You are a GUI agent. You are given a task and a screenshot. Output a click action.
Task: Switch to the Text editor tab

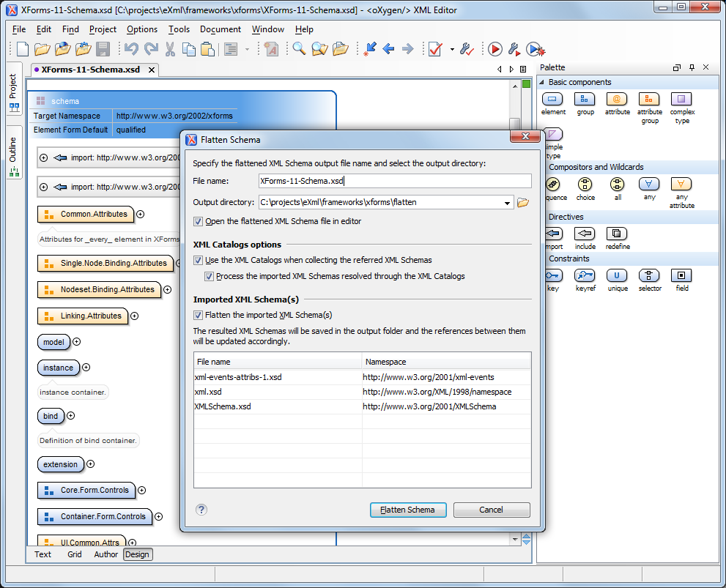point(42,554)
